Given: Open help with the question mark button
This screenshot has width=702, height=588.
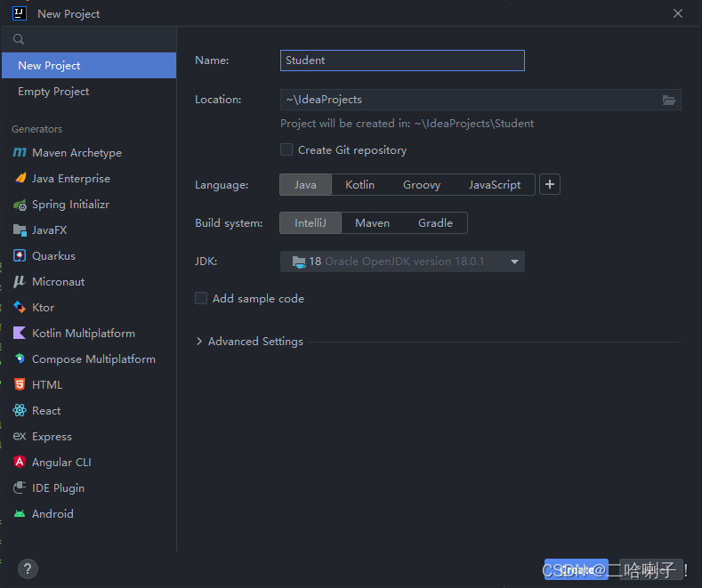Looking at the screenshot, I should pos(28,568).
